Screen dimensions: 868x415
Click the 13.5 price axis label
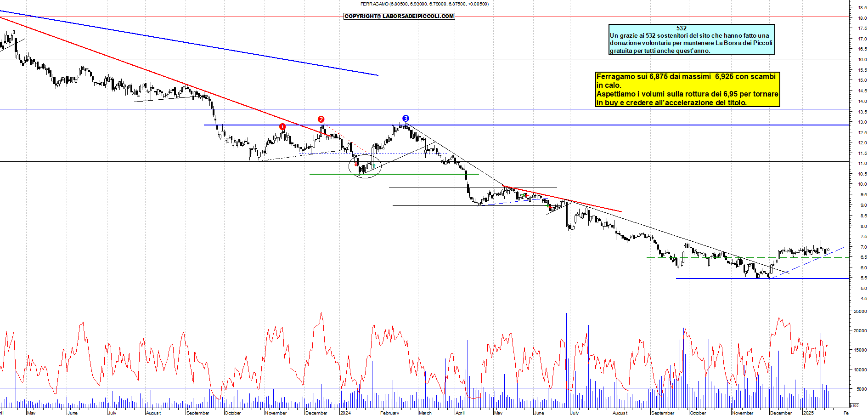pos(862,112)
